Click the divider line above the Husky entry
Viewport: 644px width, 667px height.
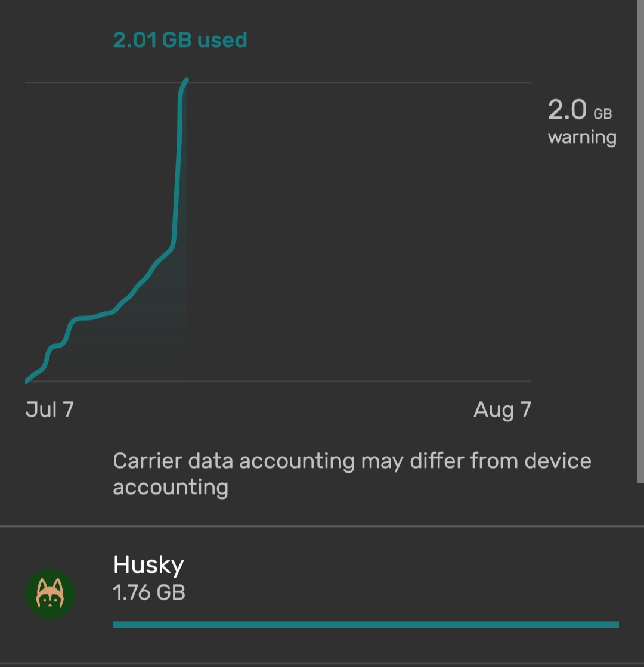322,526
